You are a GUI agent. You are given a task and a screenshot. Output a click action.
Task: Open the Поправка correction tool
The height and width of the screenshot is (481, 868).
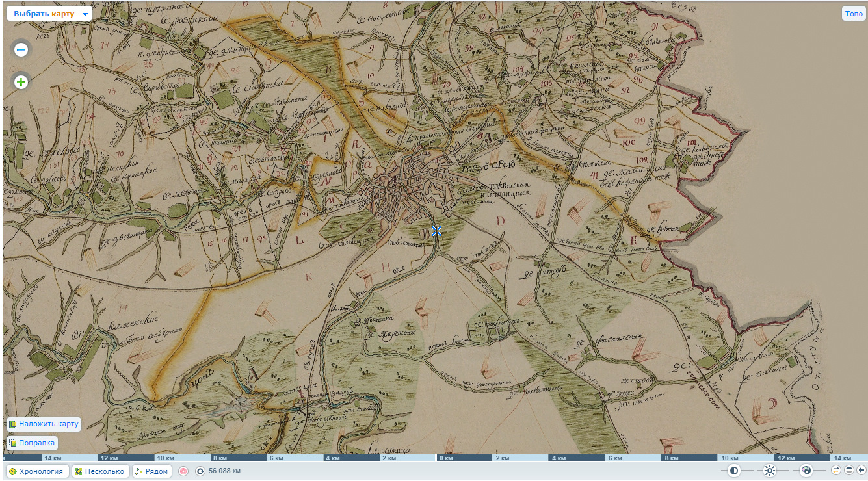32,443
